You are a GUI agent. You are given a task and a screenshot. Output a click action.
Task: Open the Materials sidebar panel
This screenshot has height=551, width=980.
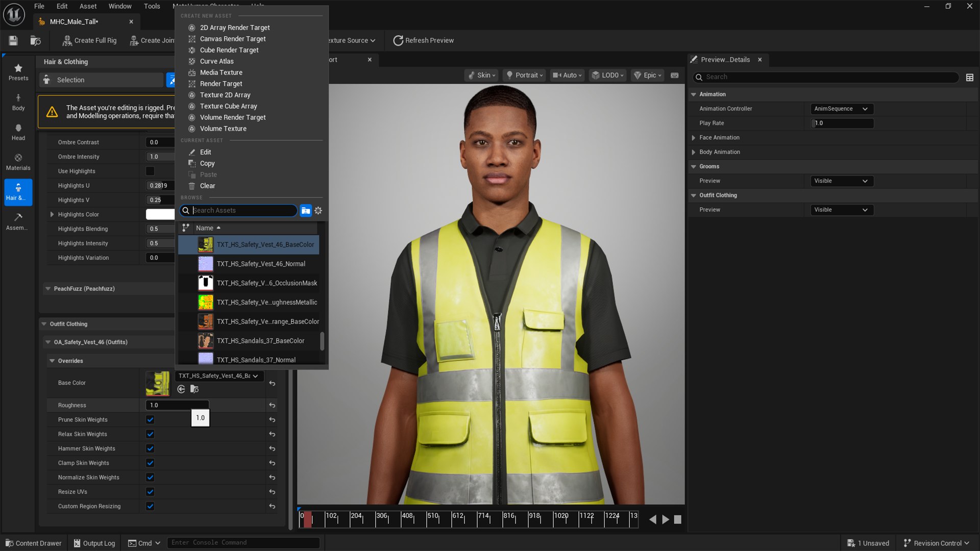[18, 162]
